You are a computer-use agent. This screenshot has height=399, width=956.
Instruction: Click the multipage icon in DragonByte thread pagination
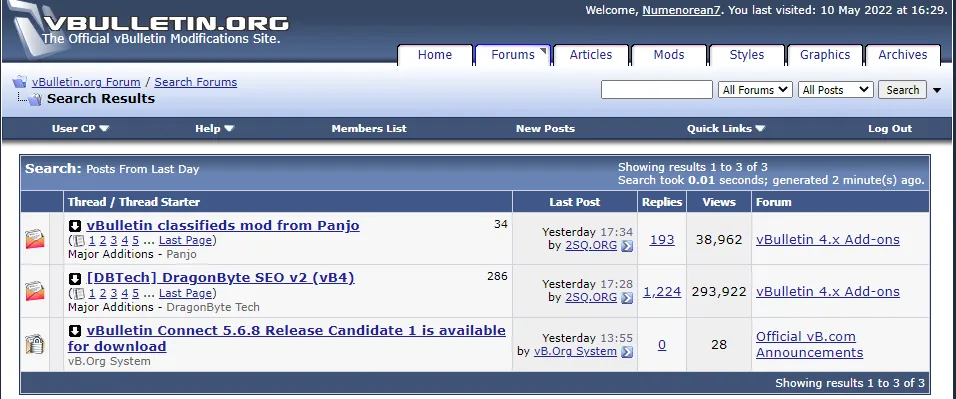pos(79,293)
